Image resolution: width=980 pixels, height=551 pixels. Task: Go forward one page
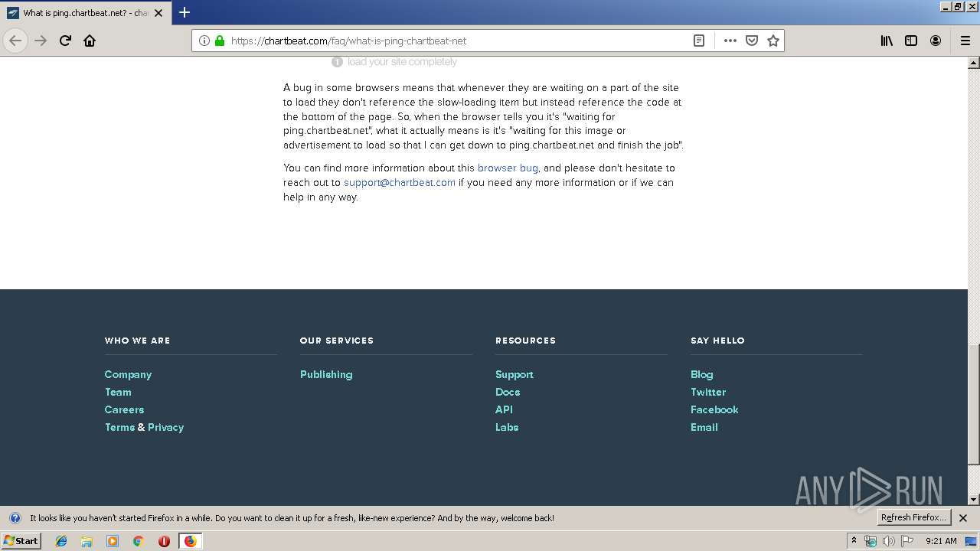point(41,41)
